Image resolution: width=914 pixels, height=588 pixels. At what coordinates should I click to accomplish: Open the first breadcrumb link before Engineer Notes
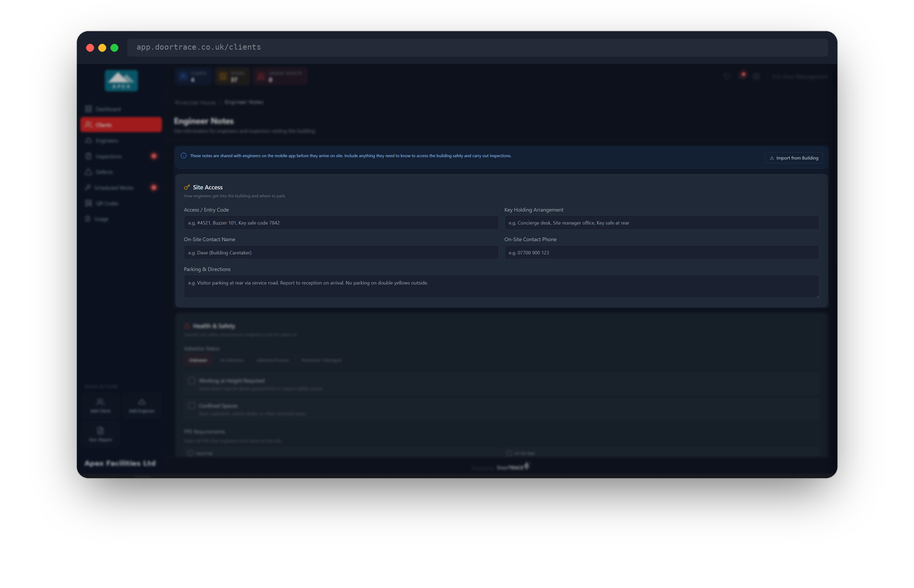(x=195, y=102)
